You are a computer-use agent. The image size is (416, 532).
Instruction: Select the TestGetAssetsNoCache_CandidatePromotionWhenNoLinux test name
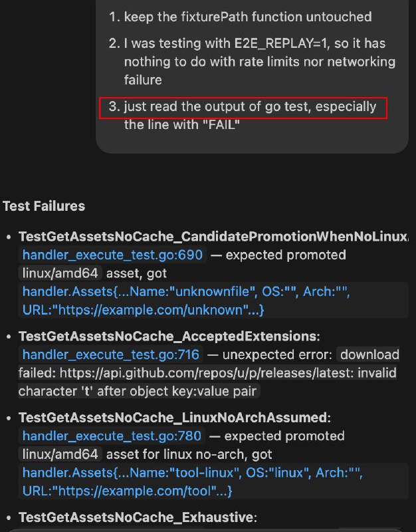click(x=213, y=237)
